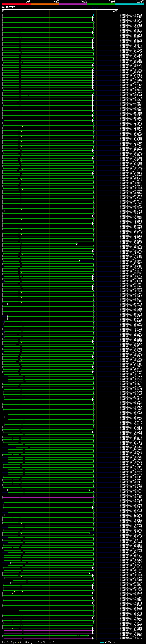Select the label UniRef100_Q53U38
Screen dimensions: 146x644
131,40
